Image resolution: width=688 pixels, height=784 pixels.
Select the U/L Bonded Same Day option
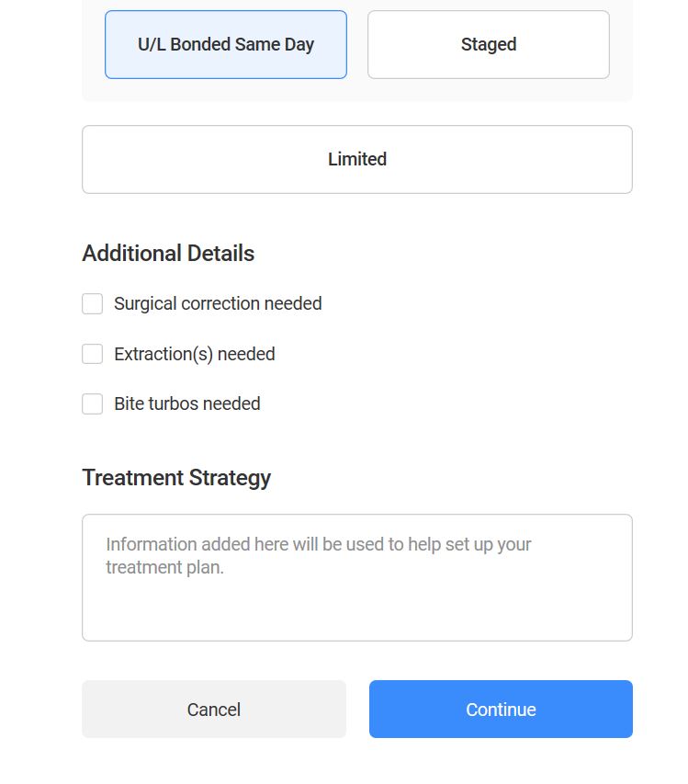pyautogui.click(x=226, y=44)
